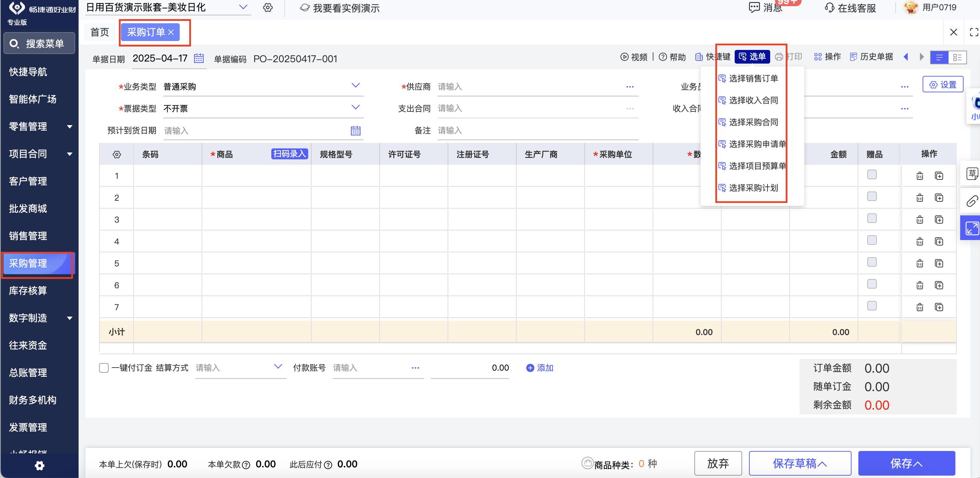Tick the 赠品 checkbox in row 4
This screenshot has height=478, width=980.
click(x=872, y=240)
